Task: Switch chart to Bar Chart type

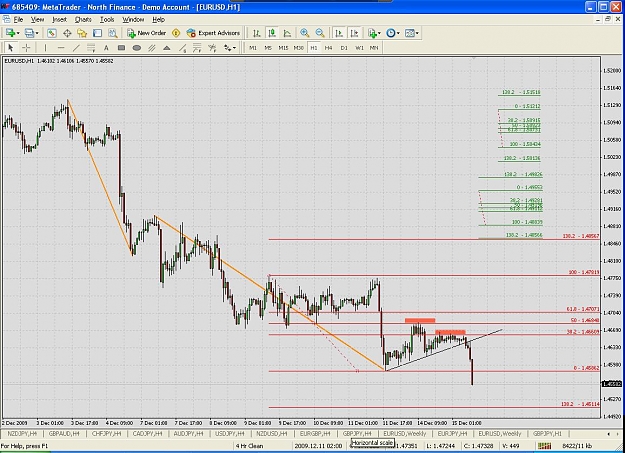Action: (x=257, y=33)
